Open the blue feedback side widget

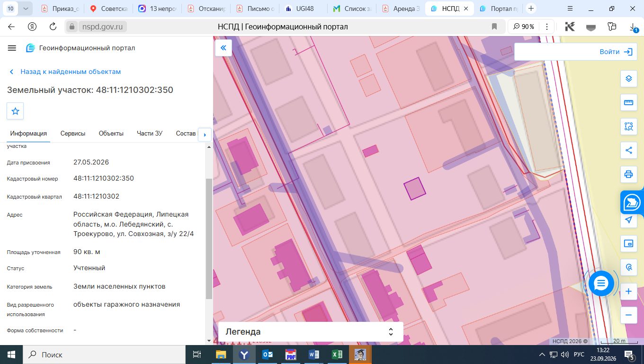click(x=633, y=203)
